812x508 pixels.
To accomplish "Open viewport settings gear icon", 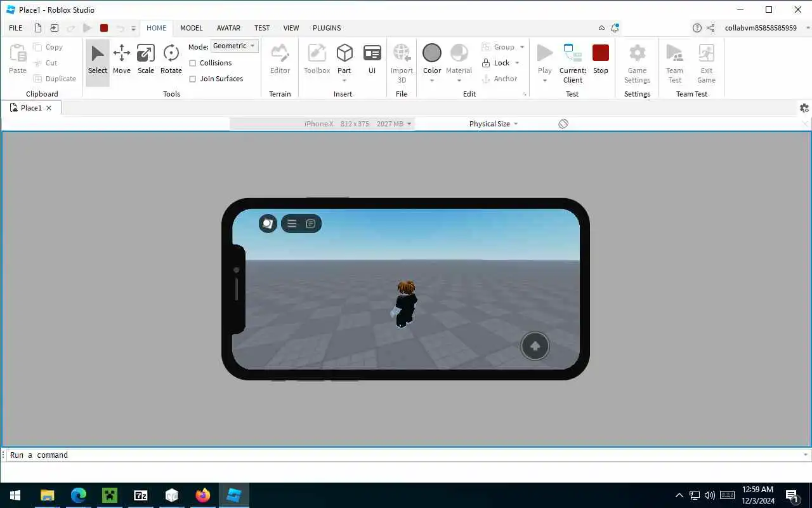I will 804,108.
